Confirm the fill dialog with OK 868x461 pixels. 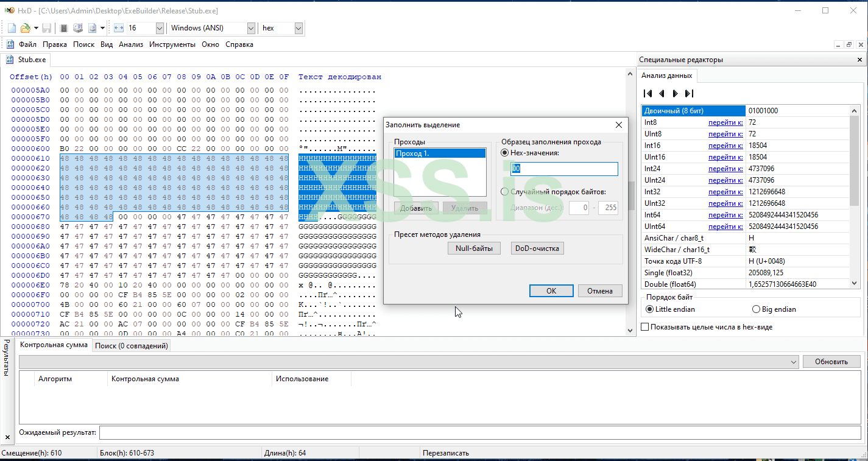point(551,291)
